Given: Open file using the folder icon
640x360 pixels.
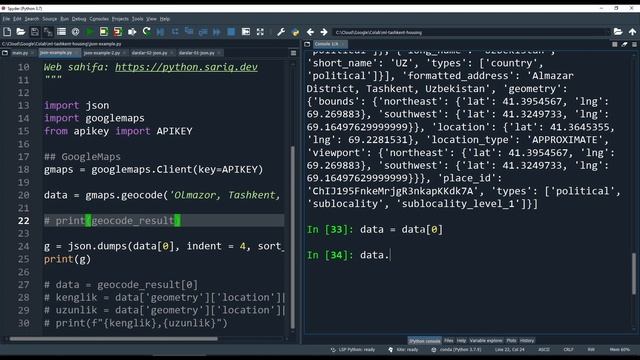Looking at the screenshot, I should click(21, 32).
